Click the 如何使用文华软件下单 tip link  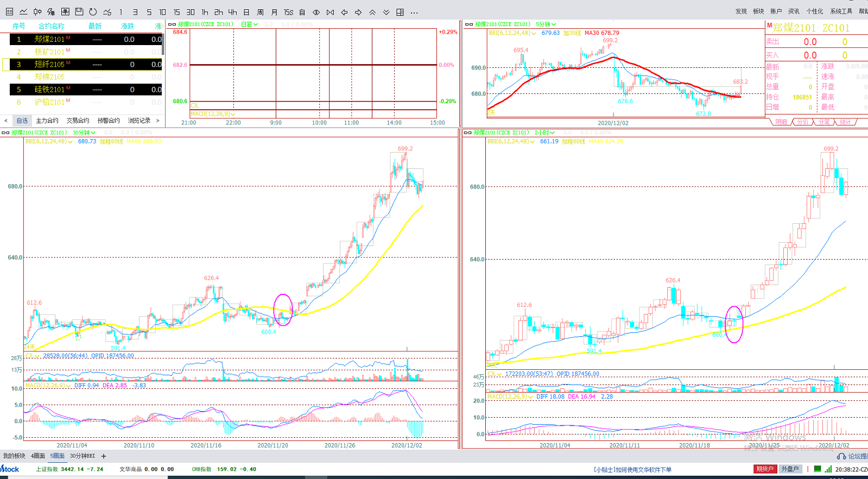tap(632, 469)
